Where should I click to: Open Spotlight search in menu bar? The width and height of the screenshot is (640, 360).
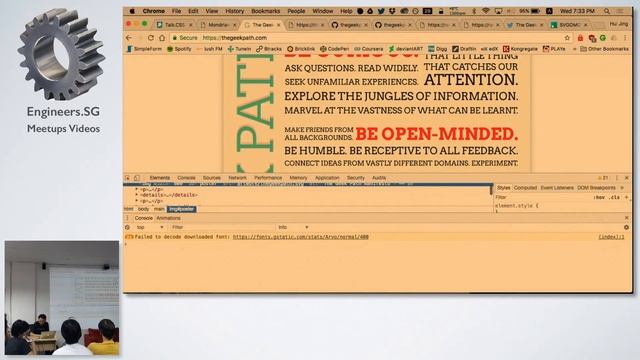(607, 11)
